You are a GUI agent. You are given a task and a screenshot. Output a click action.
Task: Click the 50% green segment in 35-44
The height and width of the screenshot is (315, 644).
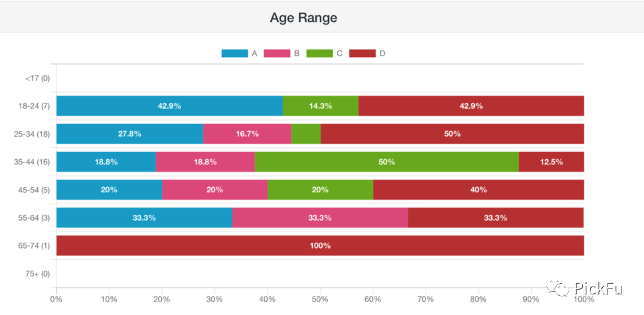(x=387, y=162)
